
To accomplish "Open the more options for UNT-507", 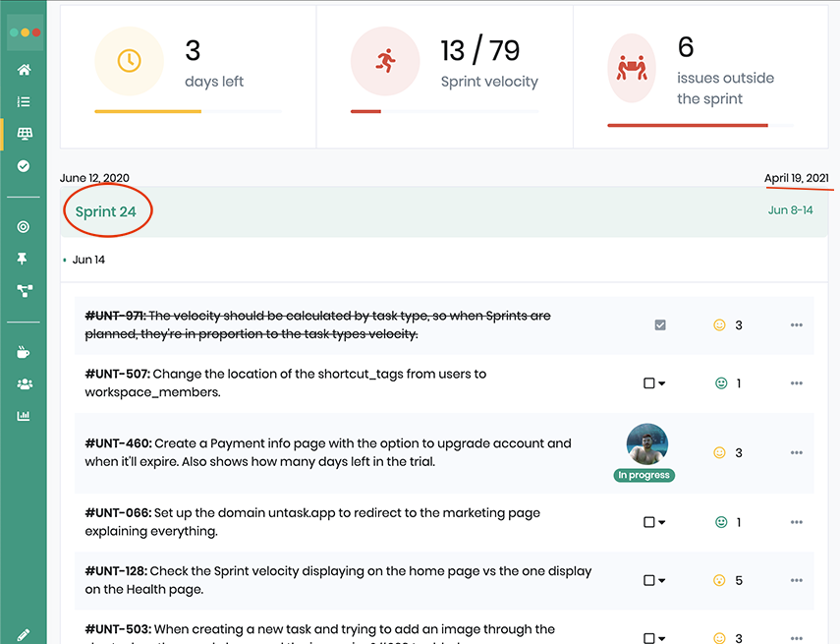I will point(797,383).
